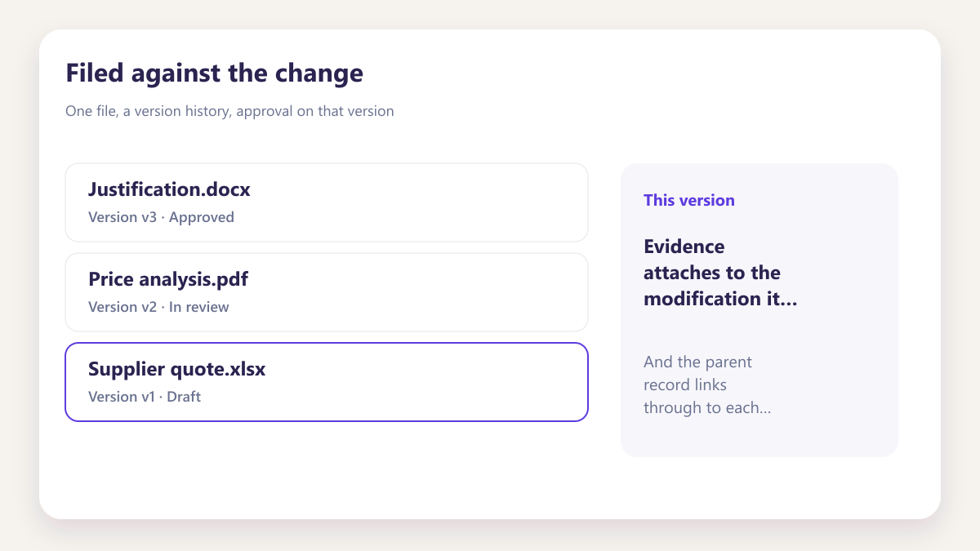
Task: Click the 'Filed against the change' heading
Action: tap(214, 73)
